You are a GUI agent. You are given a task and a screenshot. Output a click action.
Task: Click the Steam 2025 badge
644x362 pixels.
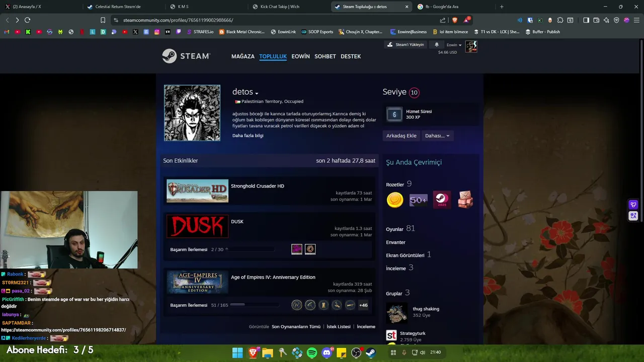442,200
